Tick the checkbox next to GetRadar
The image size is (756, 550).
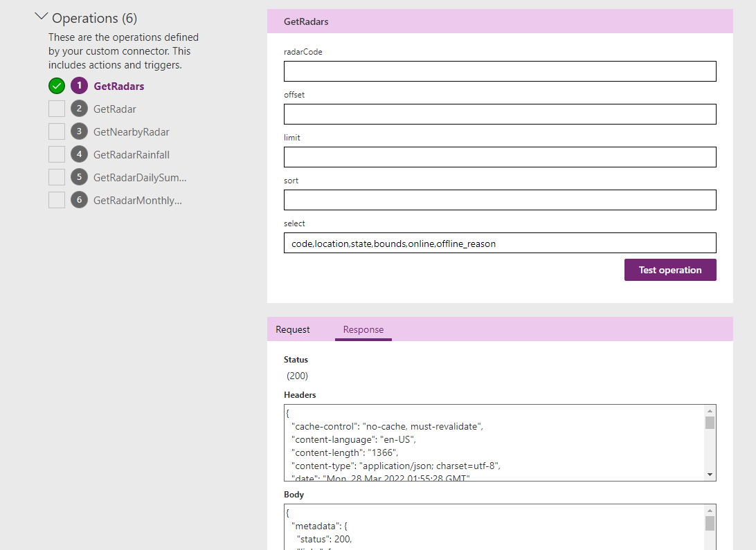point(57,109)
